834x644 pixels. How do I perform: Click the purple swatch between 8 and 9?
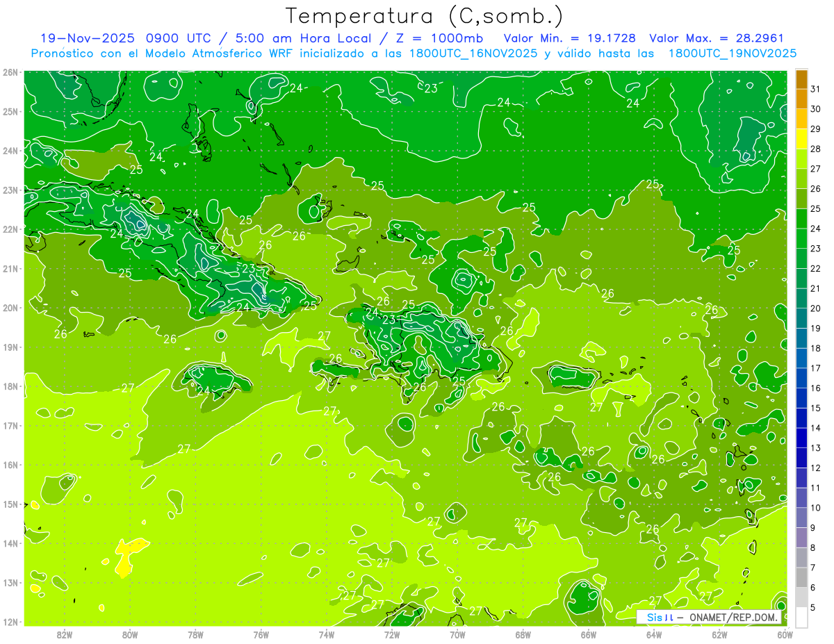click(x=801, y=538)
